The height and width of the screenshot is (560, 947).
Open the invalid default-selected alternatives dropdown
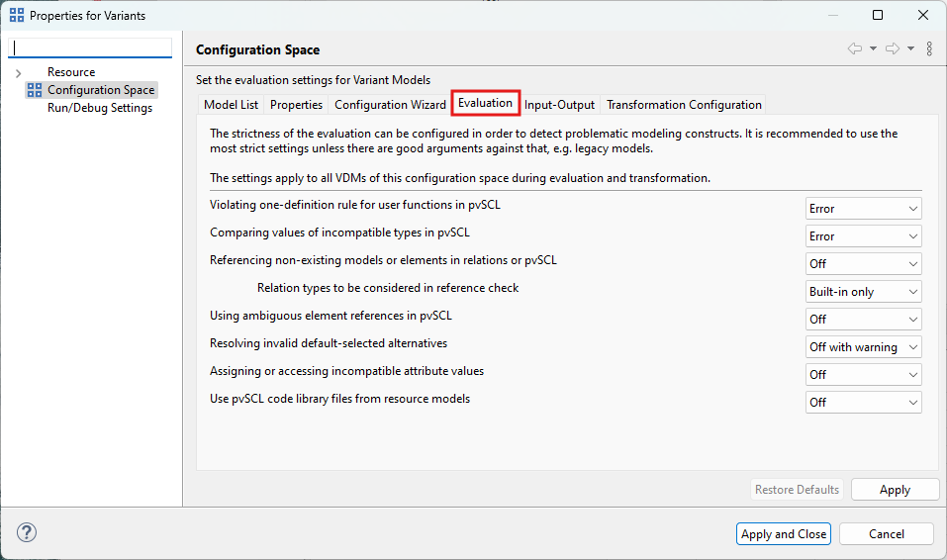pyautogui.click(x=863, y=347)
